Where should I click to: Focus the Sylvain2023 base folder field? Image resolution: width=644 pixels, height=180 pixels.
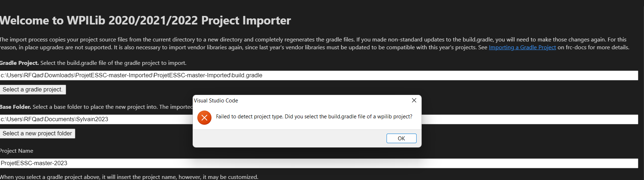point(96,119)
